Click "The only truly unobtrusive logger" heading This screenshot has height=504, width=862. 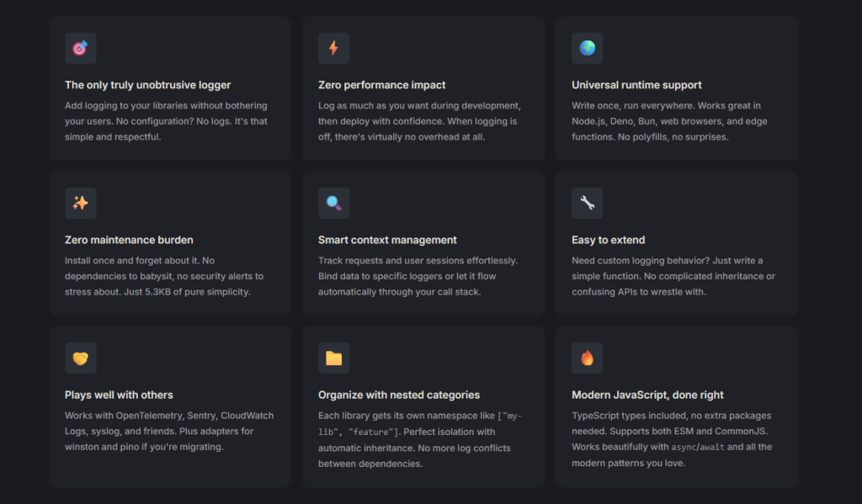(x=147, y=85)
